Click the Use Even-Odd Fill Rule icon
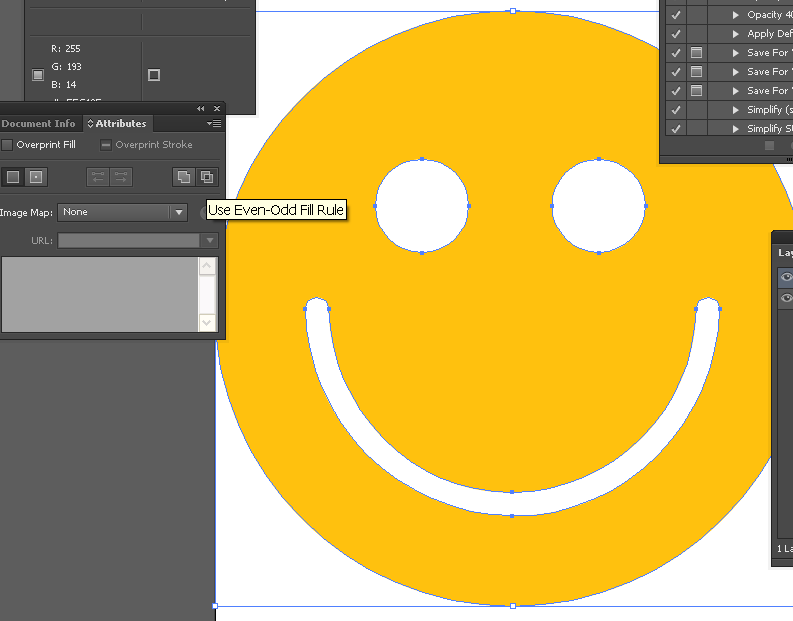The width and height of the screenshot is (793, 621). click(x=207, y=177)
